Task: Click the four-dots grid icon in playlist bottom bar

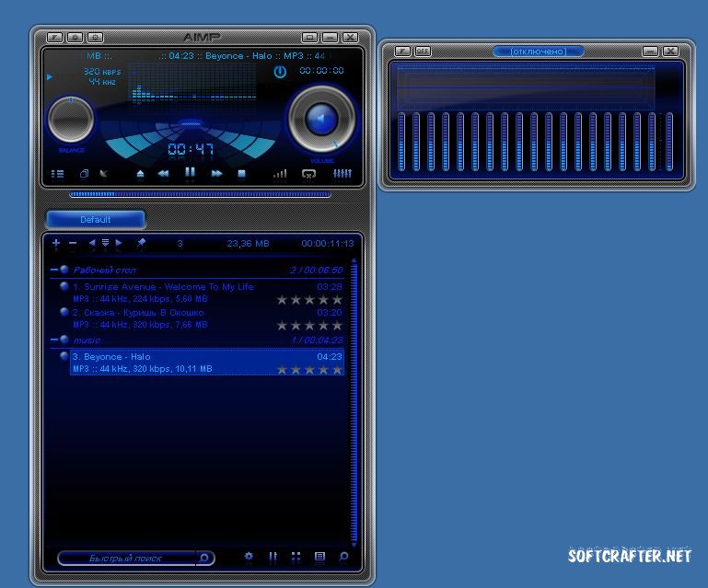Action: tap(296, 557)
